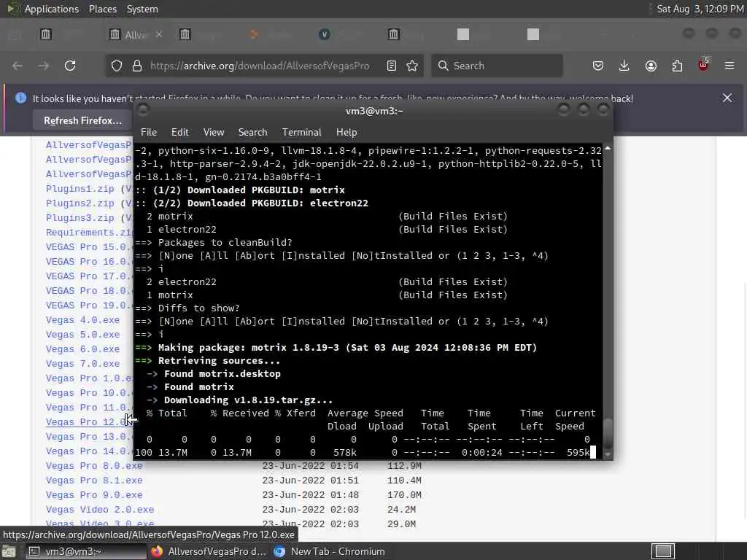Click search magnifier icon in Firefox search box
747x560 pixels.
pos(443,66)
